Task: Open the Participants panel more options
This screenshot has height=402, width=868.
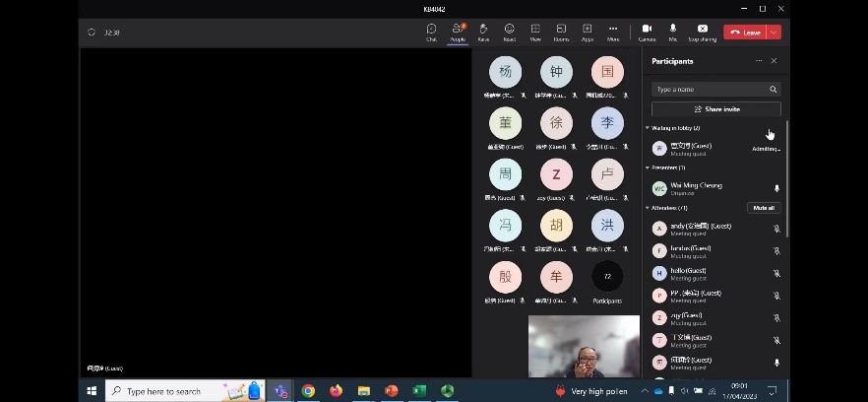Action: pos(758,61)
